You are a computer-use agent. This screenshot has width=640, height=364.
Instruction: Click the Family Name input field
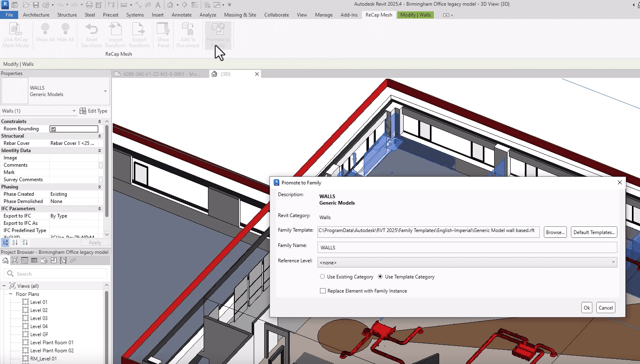[467, 247]
